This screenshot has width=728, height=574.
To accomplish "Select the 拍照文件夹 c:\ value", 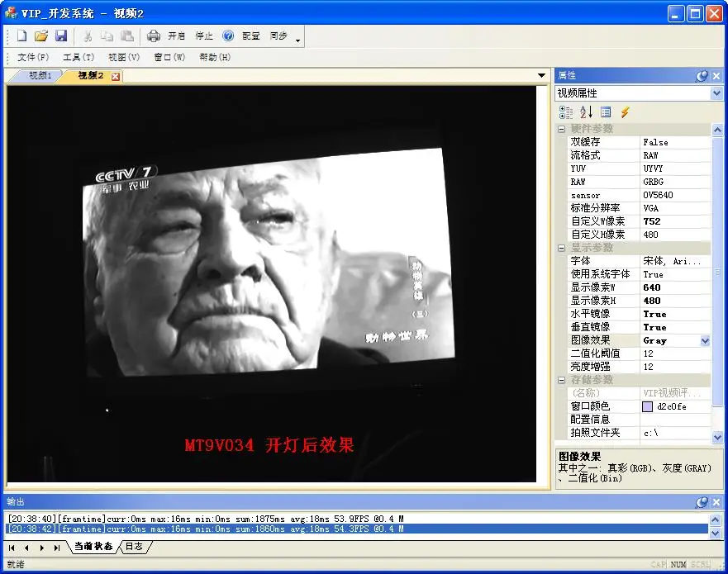I will tap(676, 433).
